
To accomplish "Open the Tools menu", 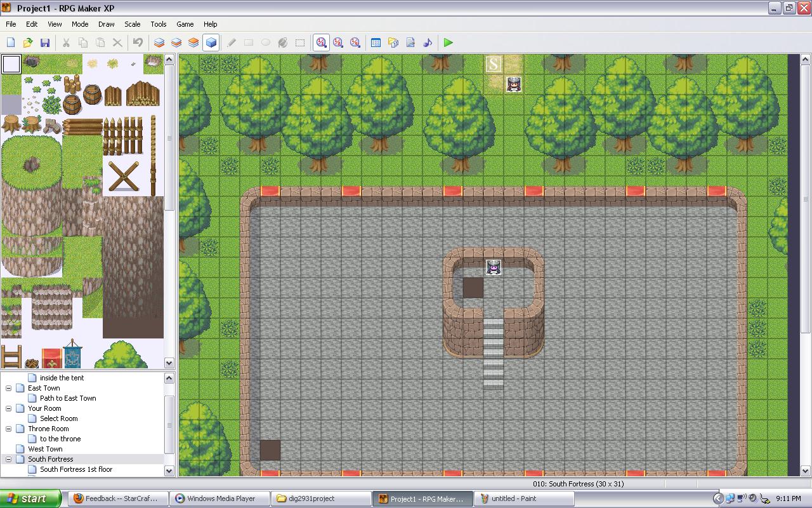I will (159, 24).
